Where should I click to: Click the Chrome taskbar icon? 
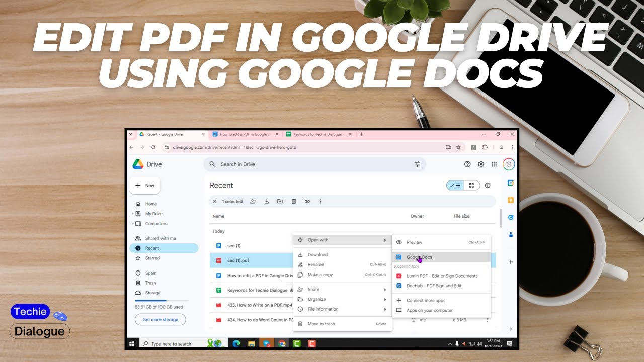(282, 344)
